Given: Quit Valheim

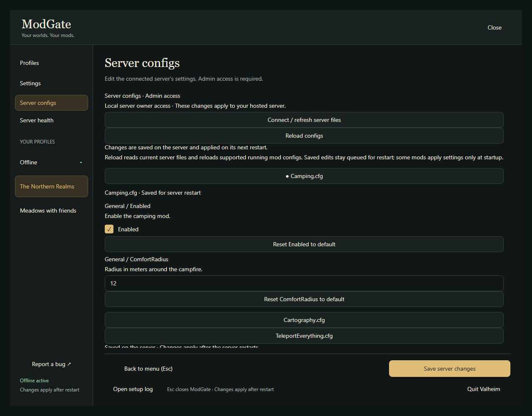Looking at the screenshot, I should tap(484, 389).
